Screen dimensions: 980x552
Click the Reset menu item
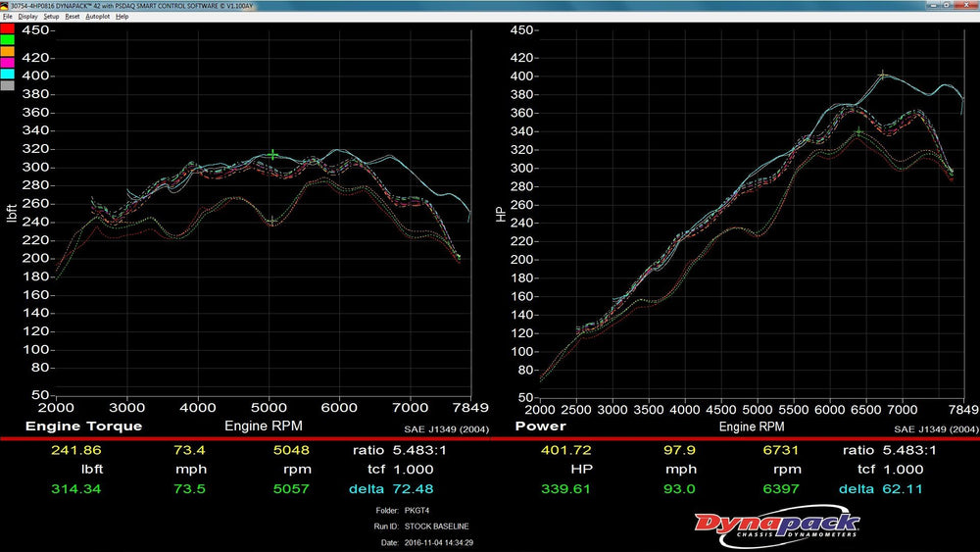pyautogui.click(x=73, y=17)
